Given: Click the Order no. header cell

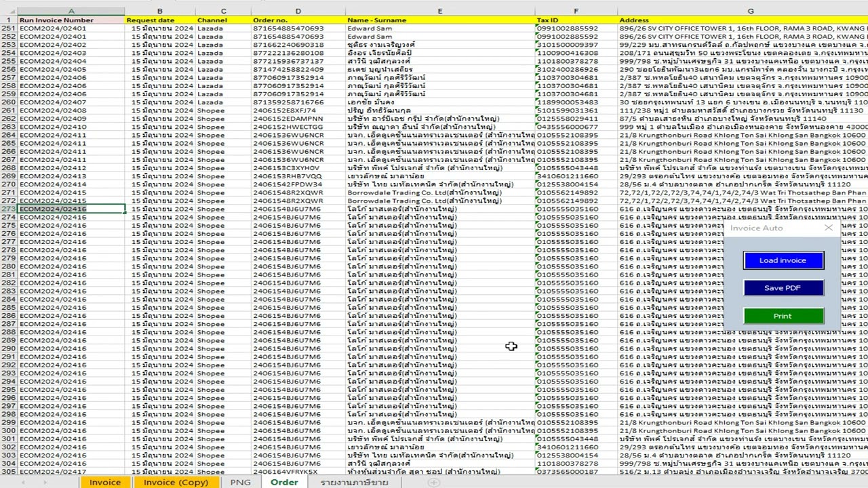Looking at the screenshot, I should click(298, 20).
